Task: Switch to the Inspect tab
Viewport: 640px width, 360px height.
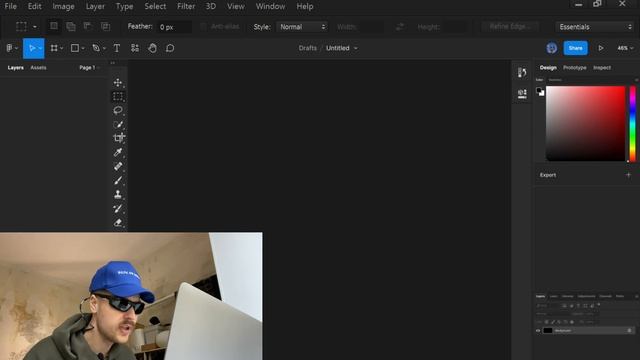Action: [x=602, y=68]
